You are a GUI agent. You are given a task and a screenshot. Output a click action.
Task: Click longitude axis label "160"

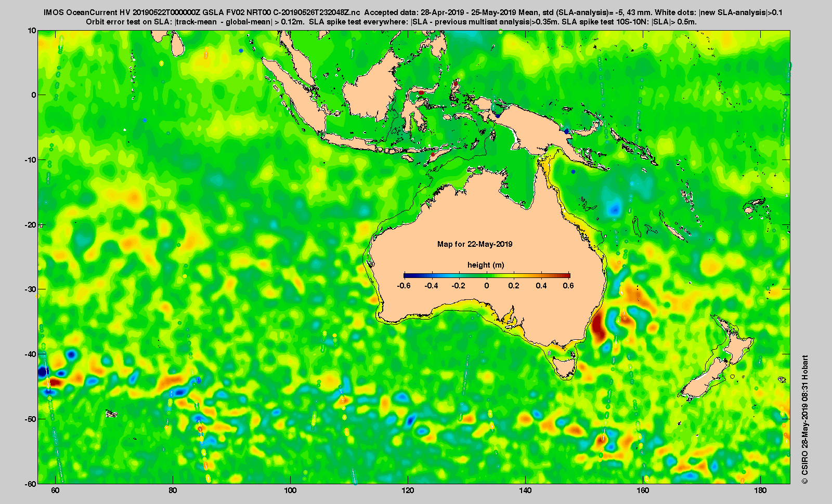click(643, 490)
